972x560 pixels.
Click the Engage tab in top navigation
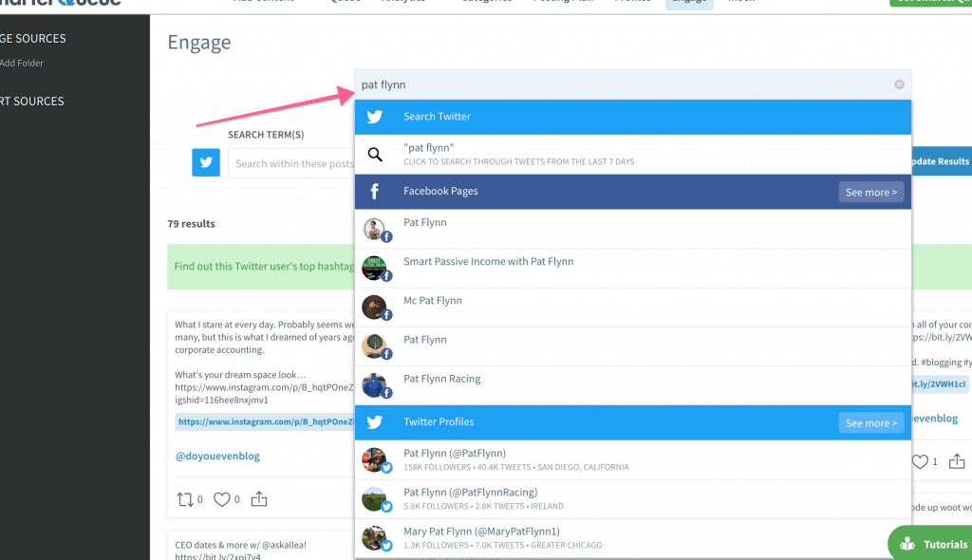pyautogui.click(x=689, y=3)
